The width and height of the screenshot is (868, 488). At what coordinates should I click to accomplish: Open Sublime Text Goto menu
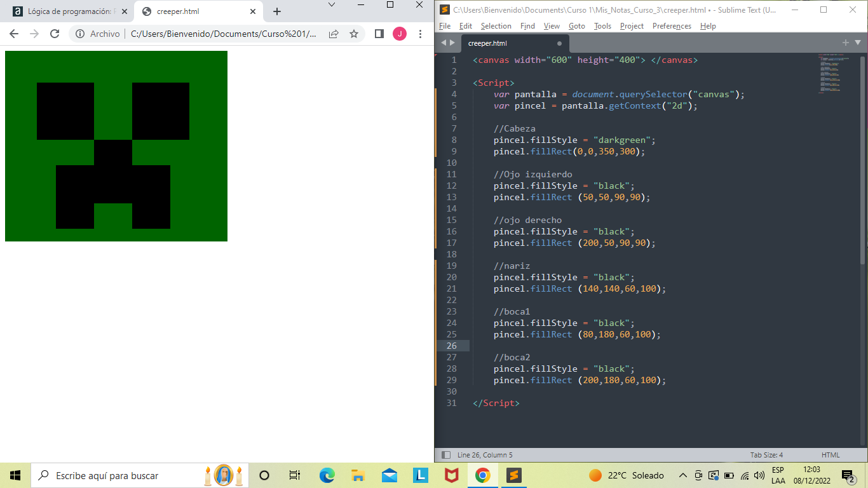coord(577,26)
